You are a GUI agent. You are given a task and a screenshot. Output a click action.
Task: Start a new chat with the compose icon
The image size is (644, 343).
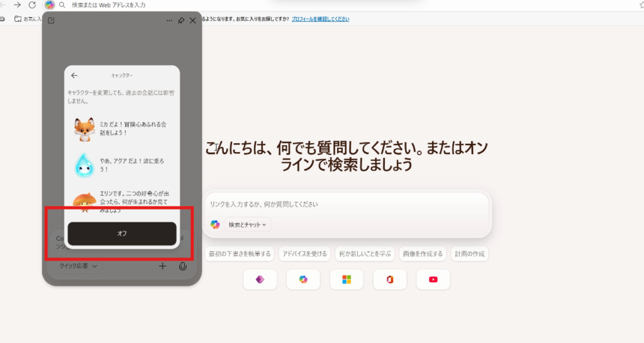click(x=51, y=21)
